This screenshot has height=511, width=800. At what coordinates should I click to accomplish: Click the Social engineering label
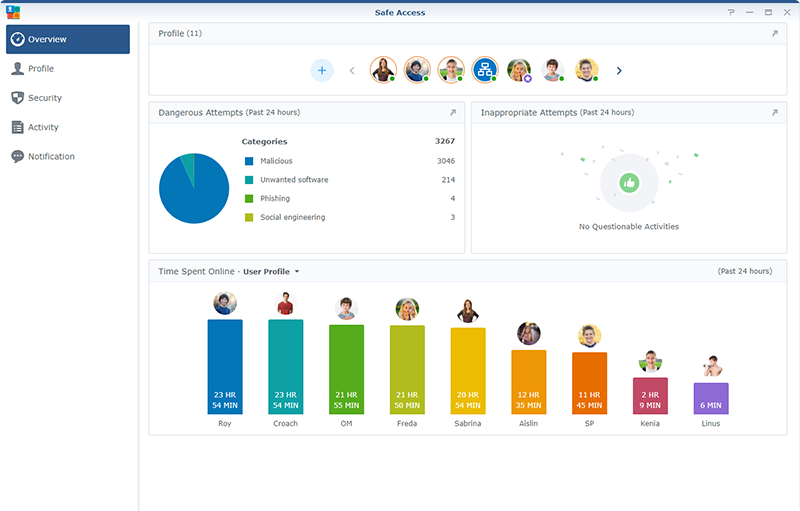(292, 218)
